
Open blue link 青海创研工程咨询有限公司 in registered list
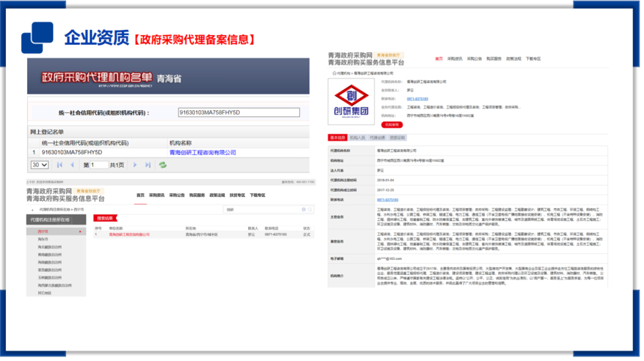202,153
